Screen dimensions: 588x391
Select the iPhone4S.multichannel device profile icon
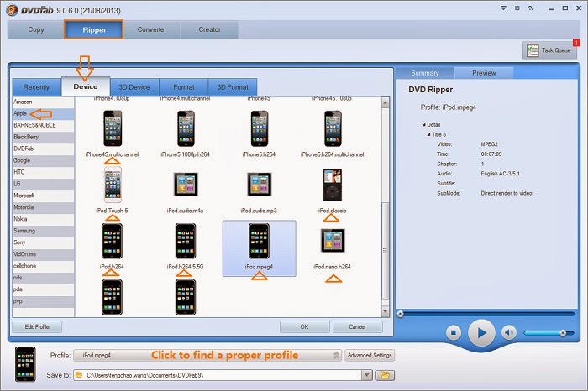click(x=113, y=128)
